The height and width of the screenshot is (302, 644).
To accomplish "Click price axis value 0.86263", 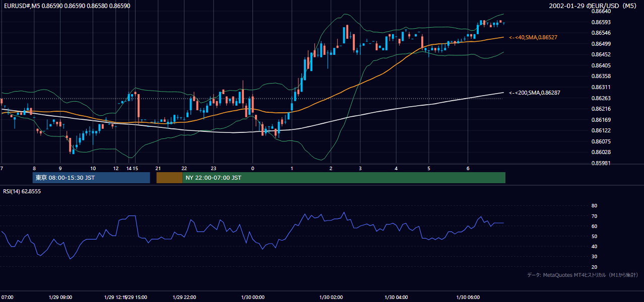I will click(600, 98).
